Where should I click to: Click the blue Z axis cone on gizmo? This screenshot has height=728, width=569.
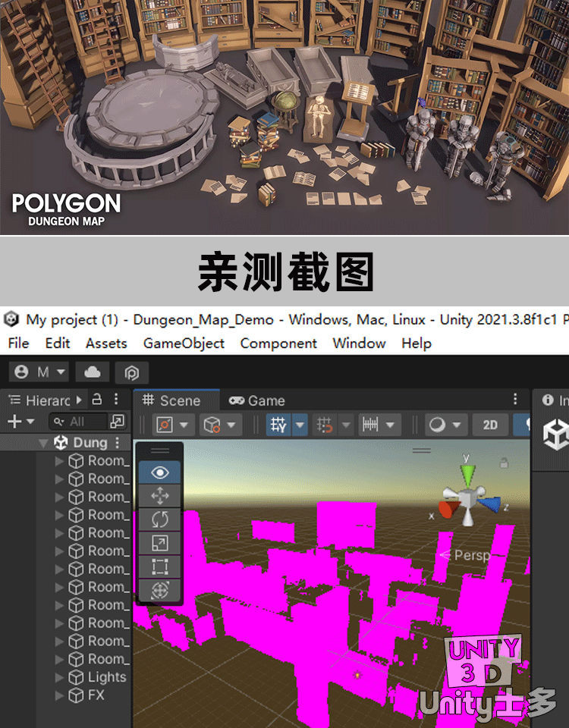tap(489, 504)
